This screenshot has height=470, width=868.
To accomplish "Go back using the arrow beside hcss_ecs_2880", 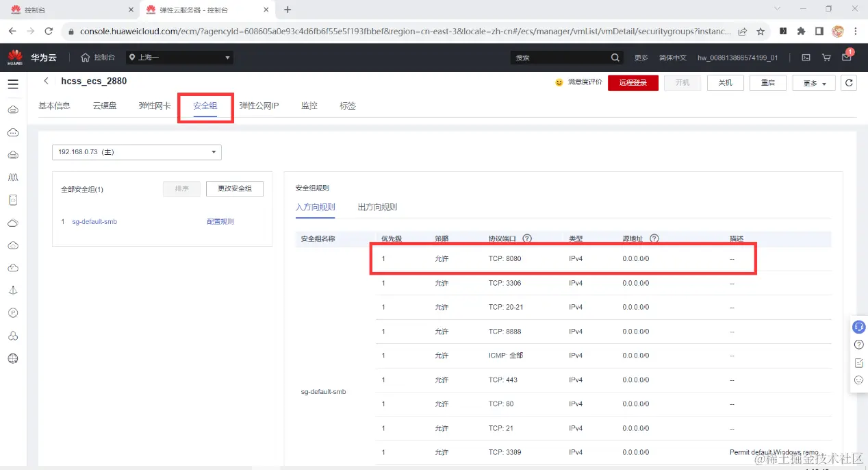I will tap(46, 81).
